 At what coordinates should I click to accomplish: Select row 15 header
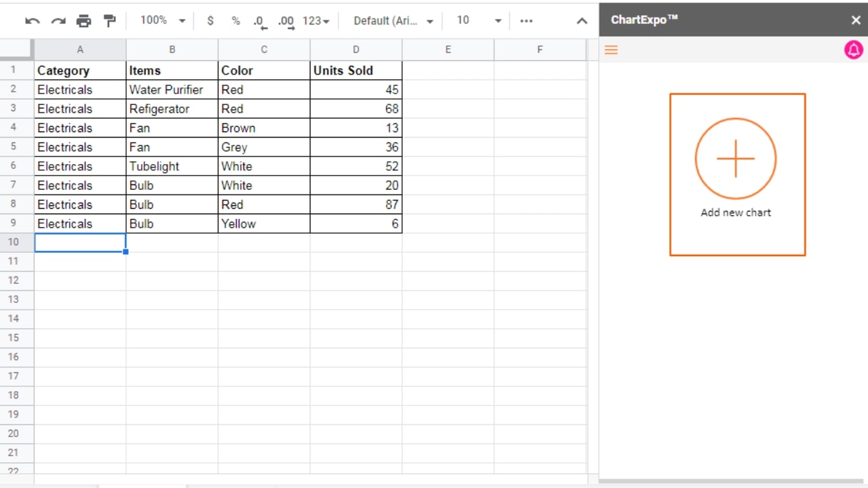point(17,338)
